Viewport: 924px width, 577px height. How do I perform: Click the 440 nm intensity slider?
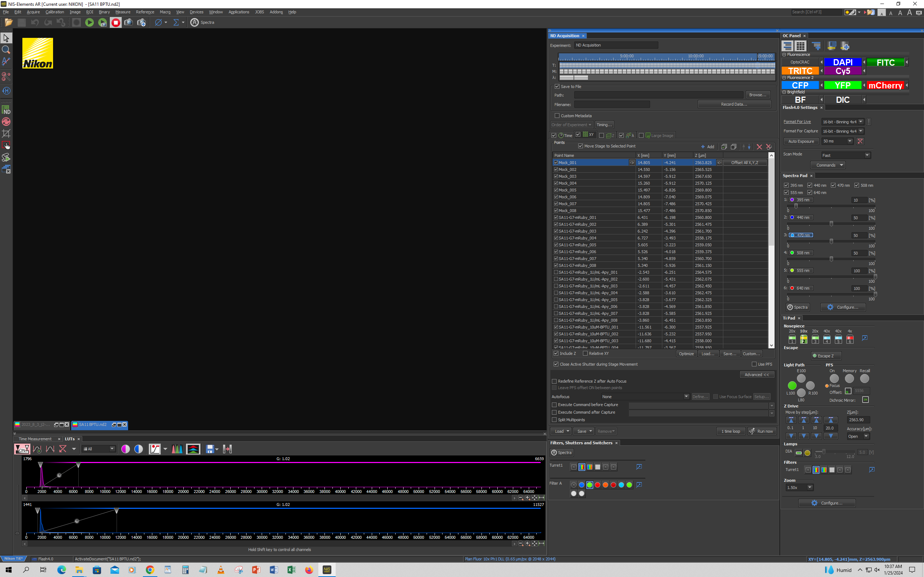[x=831, y=224]
